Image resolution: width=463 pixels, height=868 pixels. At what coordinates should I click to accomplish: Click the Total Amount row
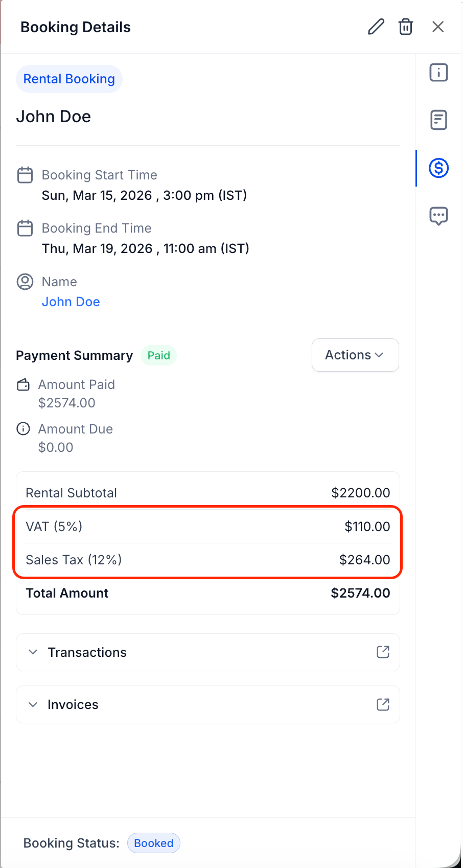(207, 593)
